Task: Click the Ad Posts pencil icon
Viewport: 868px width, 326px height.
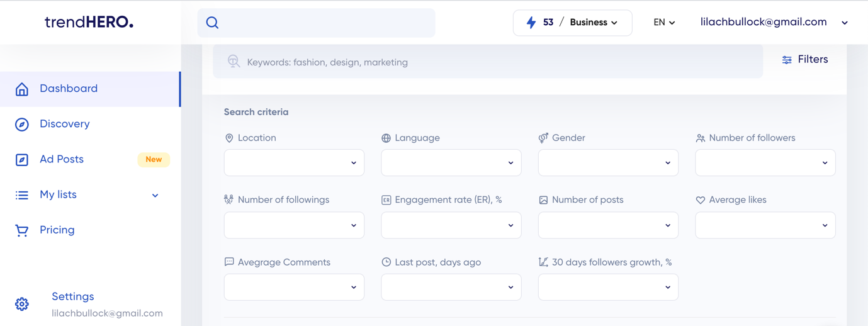Action: pyautogui.click(x=22, y=160)
